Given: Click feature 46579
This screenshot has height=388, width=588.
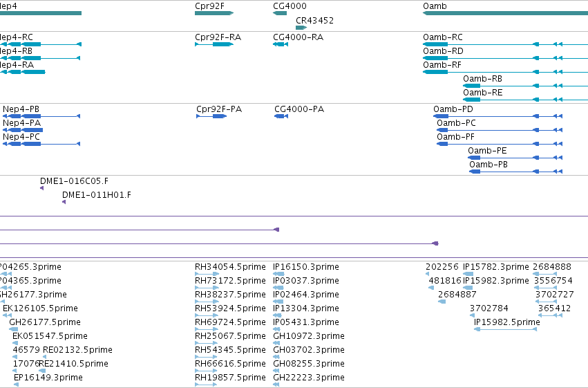Looking at the screenshot, I should point(26,350).
